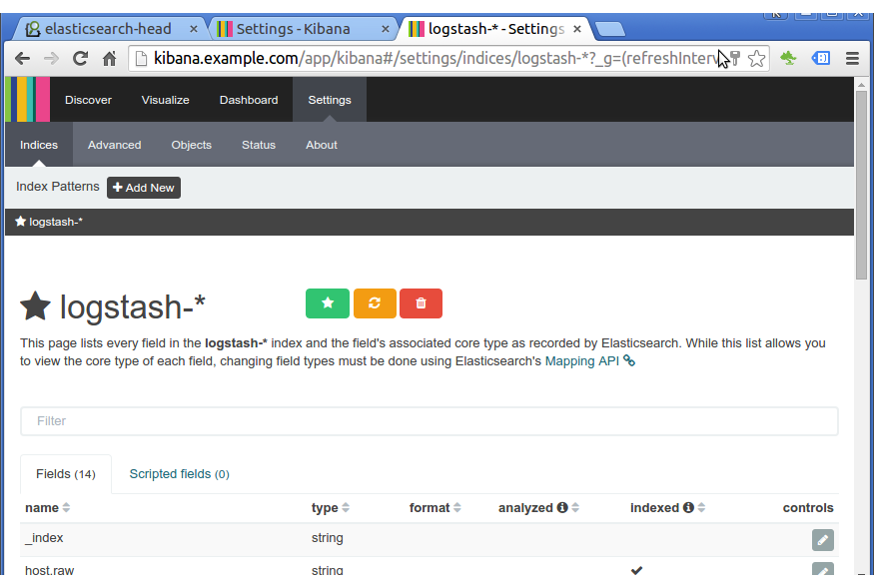Click the Kibana logo
This screenshot has height=588, width=874.
27,100
